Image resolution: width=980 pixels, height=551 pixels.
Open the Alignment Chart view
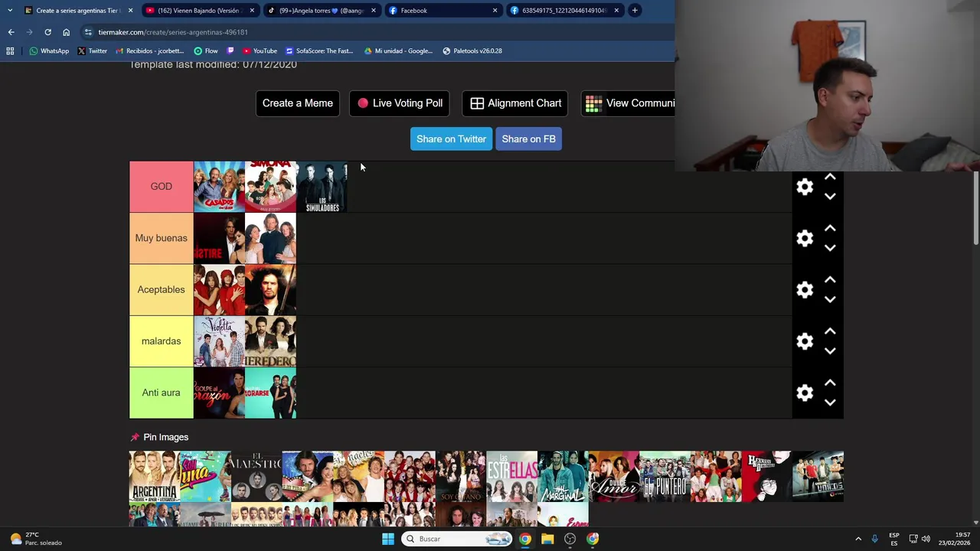click(515, 103)
